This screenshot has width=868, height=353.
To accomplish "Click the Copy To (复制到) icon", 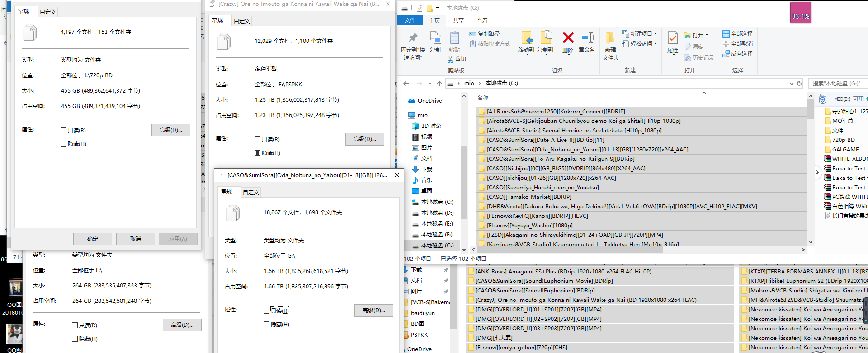I will coord(546,38).
